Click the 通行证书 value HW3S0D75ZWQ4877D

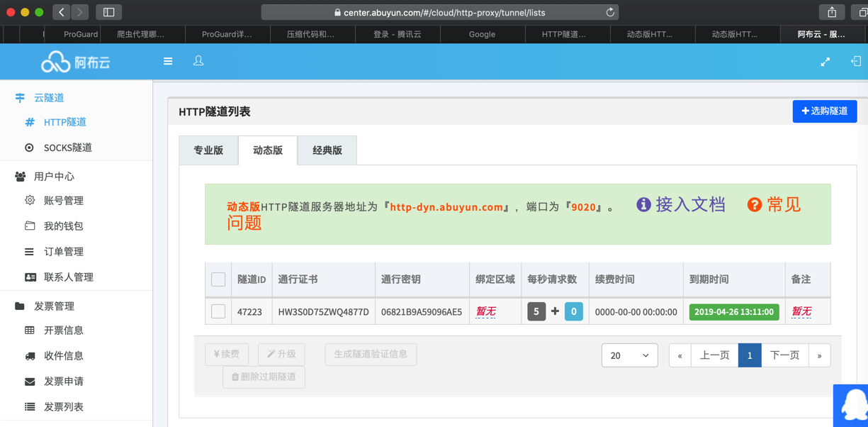point(323,311)
